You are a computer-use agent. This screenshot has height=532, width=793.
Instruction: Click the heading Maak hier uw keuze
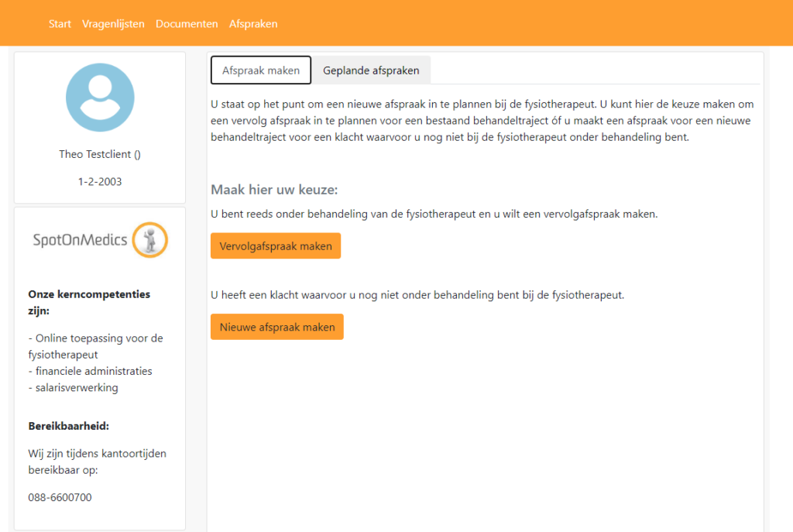click(274, 190)
